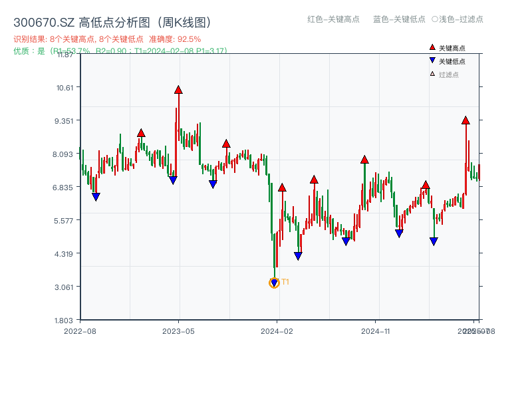Click the y-axis value 5.577
532x399 pixels.
pos(63,221)
